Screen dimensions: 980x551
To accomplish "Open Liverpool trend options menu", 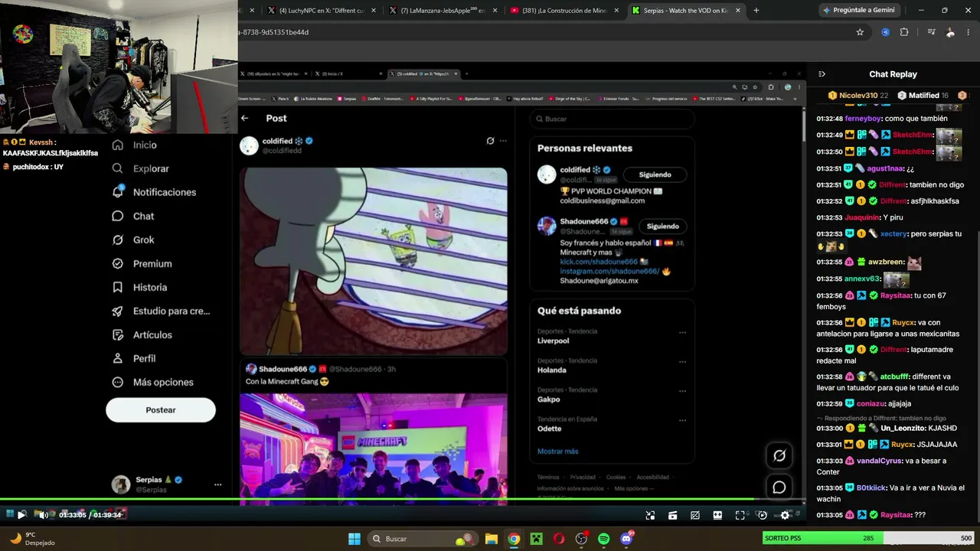I will click(682, 333).
